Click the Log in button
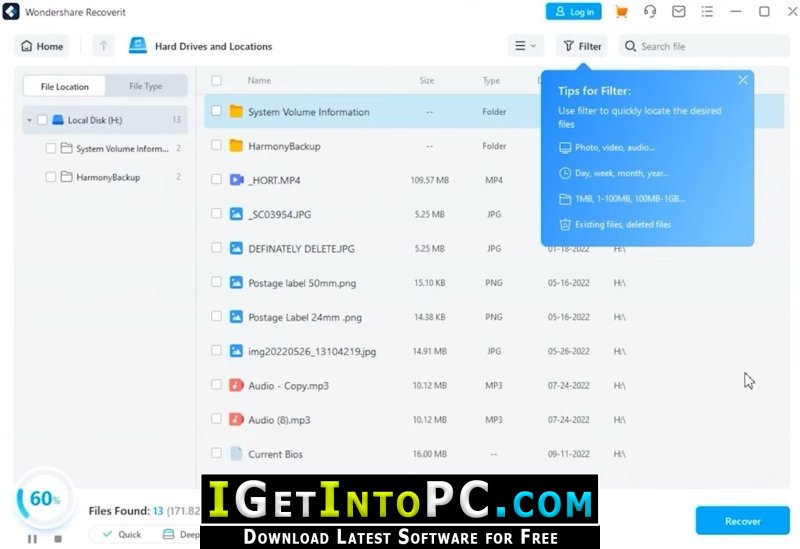 pyautogui.click(x=573, y=12)
